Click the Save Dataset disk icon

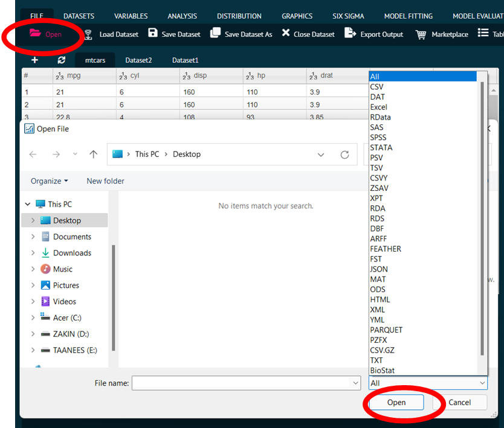[153, 34]
